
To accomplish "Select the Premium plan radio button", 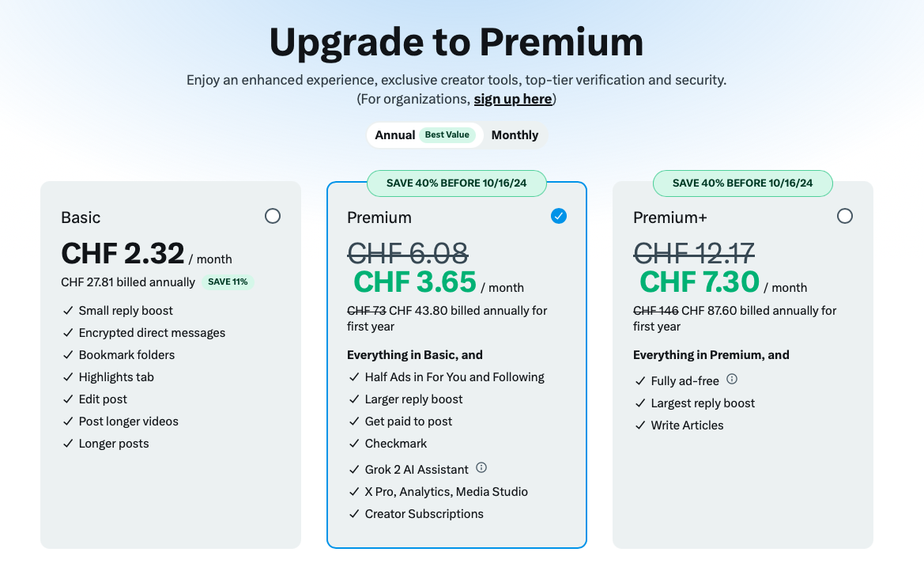I will (x=559, y=216).
